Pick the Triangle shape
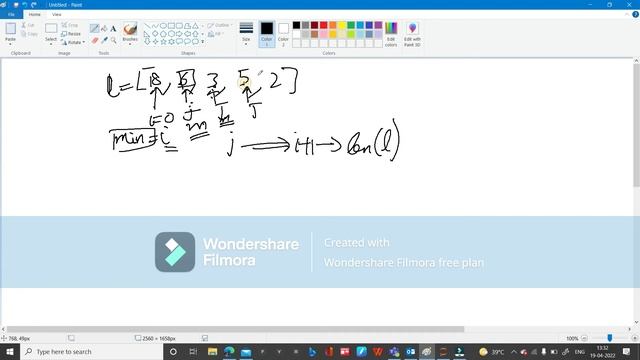 196,26
